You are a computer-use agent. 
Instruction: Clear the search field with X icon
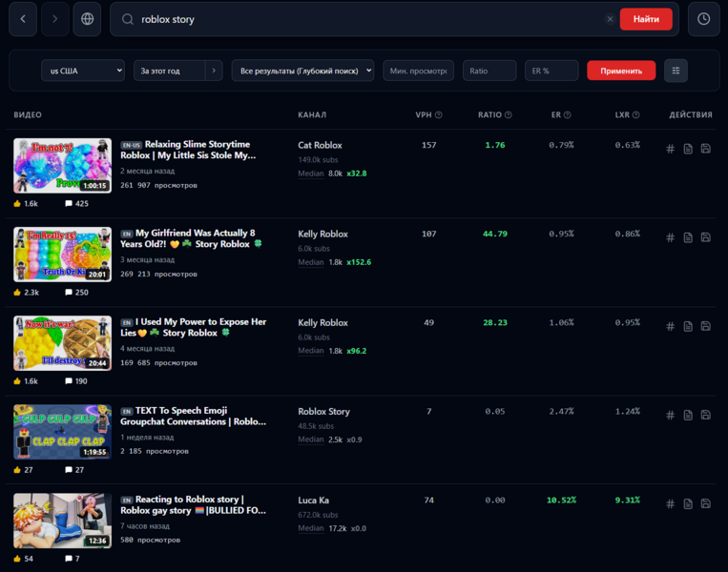(x=610, y=19)
